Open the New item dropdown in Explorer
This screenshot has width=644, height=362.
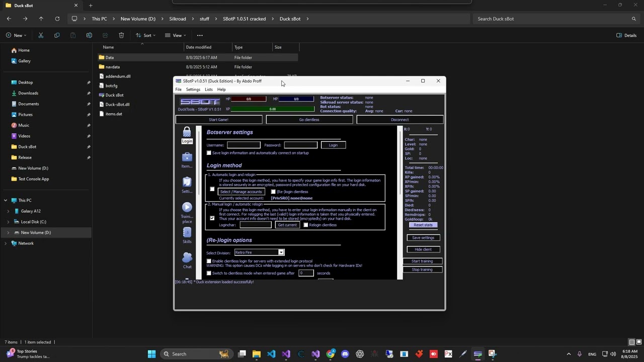[x=16, y=35]
